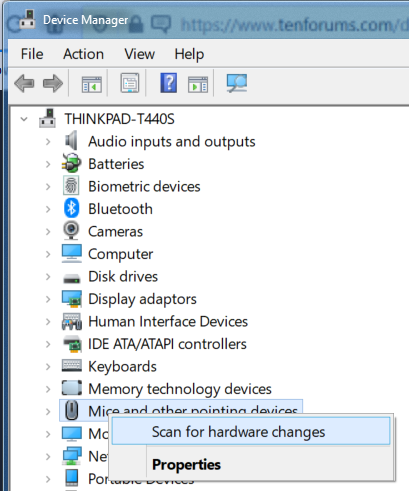Select the Computer label
This screenshot has height=491, width=409.
coord(120,255)
